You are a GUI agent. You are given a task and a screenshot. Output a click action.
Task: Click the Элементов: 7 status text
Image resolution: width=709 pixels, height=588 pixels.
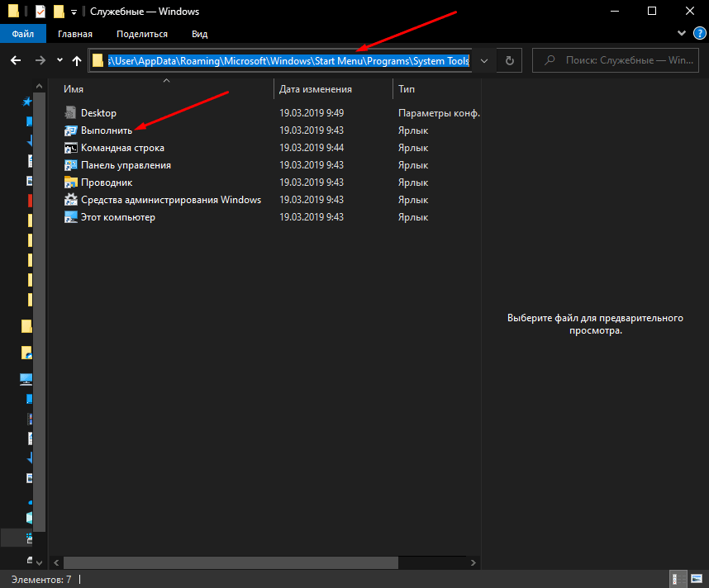(41, 580)
